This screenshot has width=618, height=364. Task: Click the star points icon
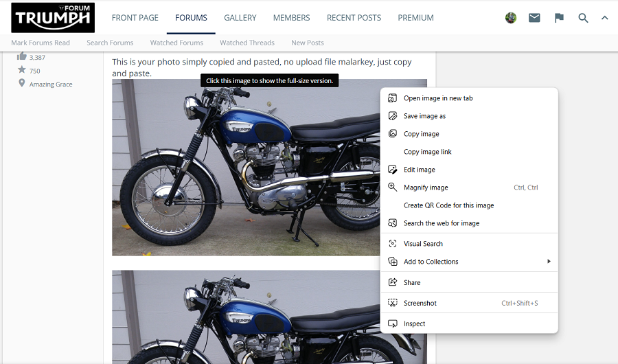[22, 70]
